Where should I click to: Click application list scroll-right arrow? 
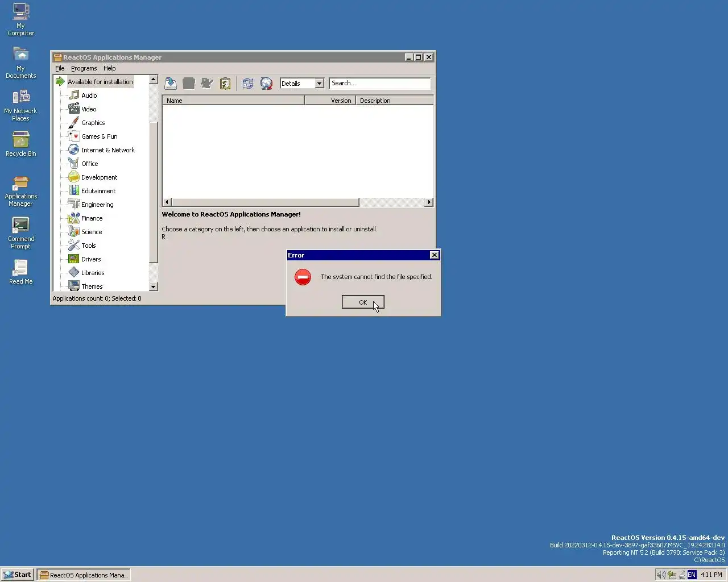coord(429,202)
